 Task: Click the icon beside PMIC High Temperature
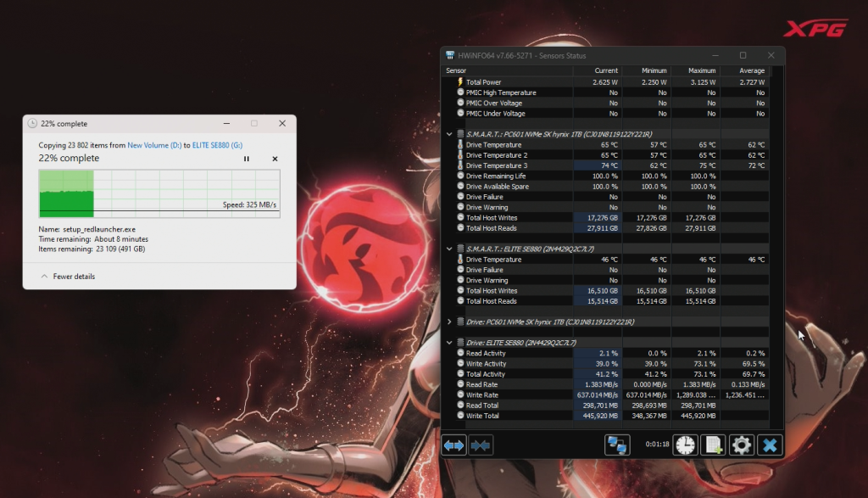(460, 92)
